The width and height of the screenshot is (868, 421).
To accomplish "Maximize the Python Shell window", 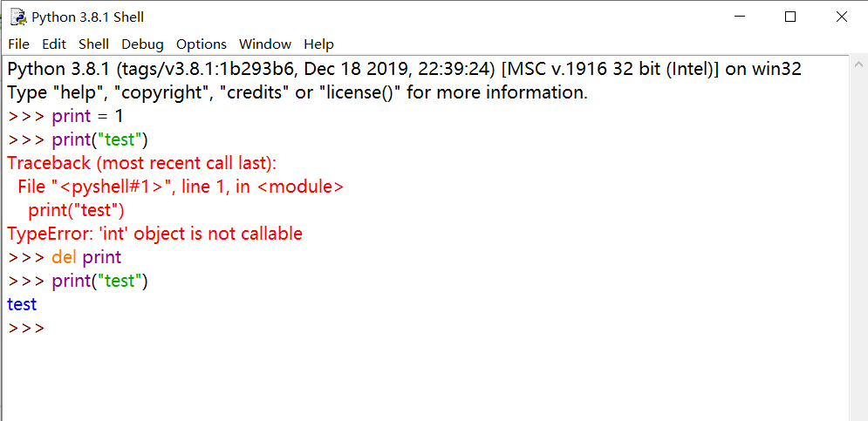I will coord(790,17).
